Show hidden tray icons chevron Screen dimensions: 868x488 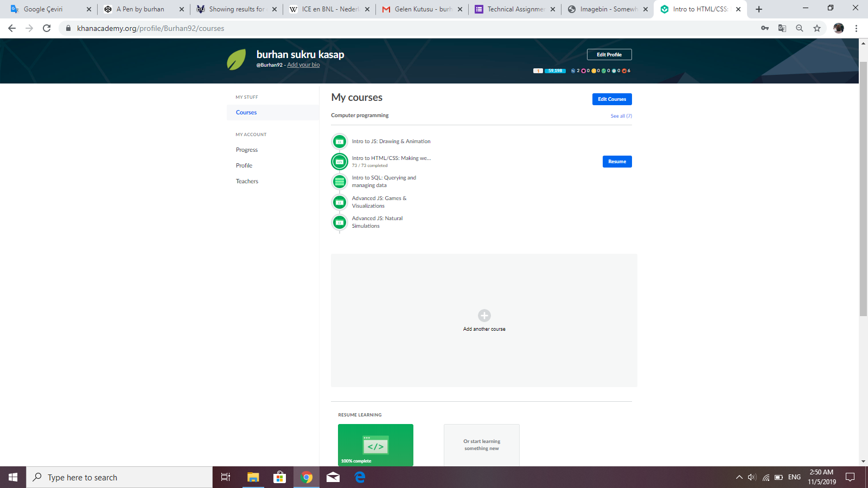(x=739, y=477)
